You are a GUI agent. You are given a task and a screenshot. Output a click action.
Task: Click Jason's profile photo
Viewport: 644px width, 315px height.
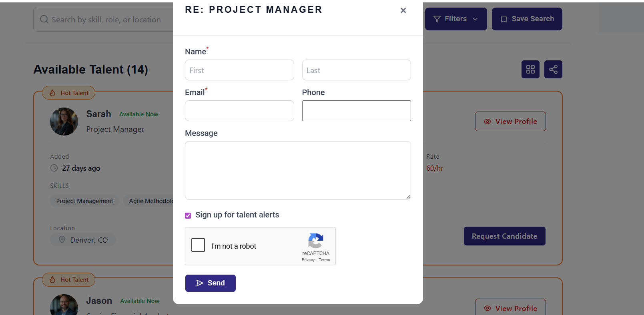[64, 306]
